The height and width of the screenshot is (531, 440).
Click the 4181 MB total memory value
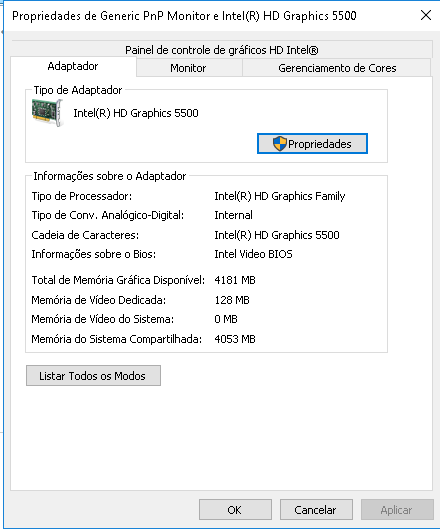(235, 280)
